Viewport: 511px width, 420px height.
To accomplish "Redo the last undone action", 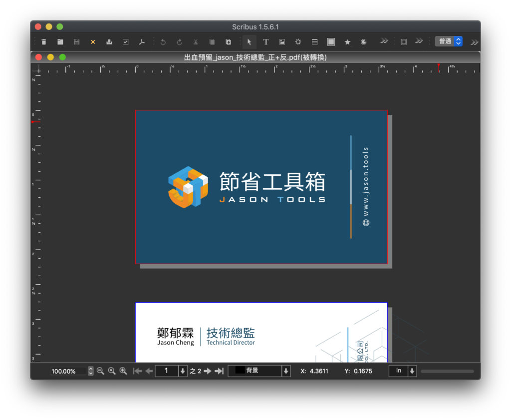I will tap(179, 42).
